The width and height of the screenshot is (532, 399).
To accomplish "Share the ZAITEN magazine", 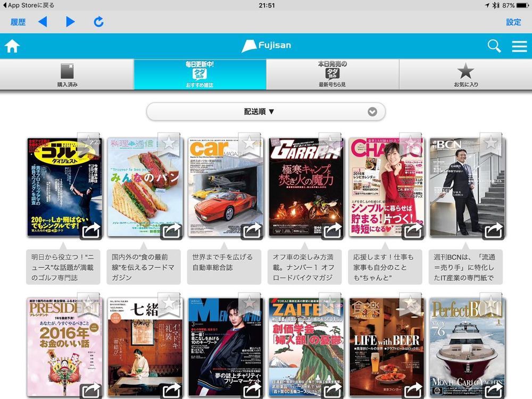I will [x=333, y=390].
